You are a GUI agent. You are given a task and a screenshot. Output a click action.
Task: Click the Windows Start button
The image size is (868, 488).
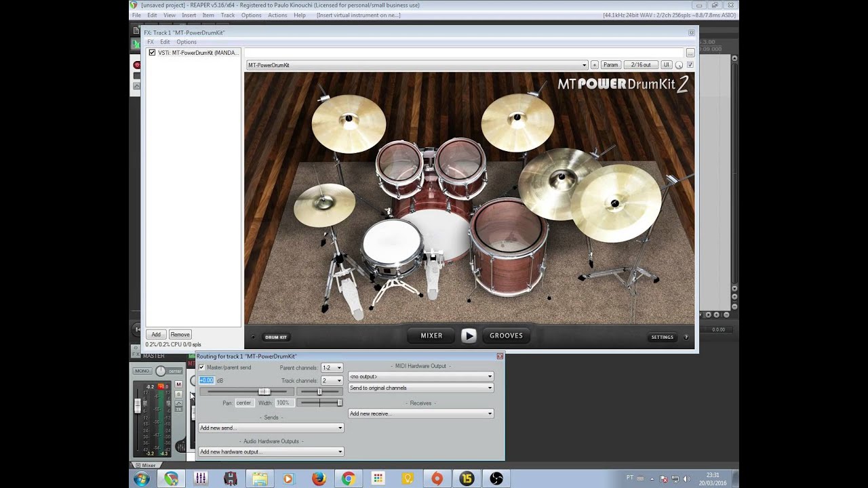(x=142, y=479)
